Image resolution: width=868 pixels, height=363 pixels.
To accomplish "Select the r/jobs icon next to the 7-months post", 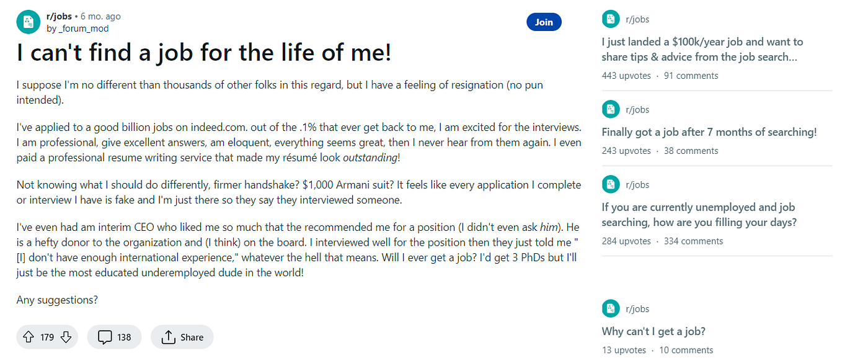I will click(611, 109).
